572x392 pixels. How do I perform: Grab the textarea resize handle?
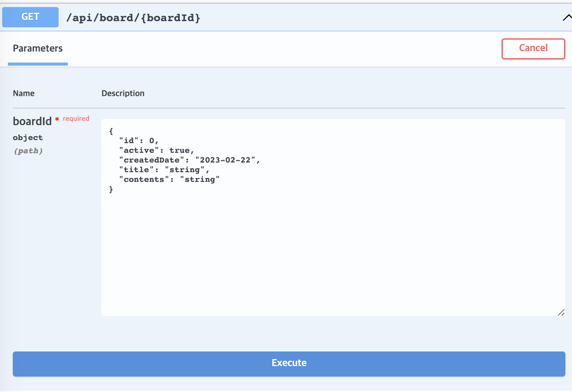[561, 312]
